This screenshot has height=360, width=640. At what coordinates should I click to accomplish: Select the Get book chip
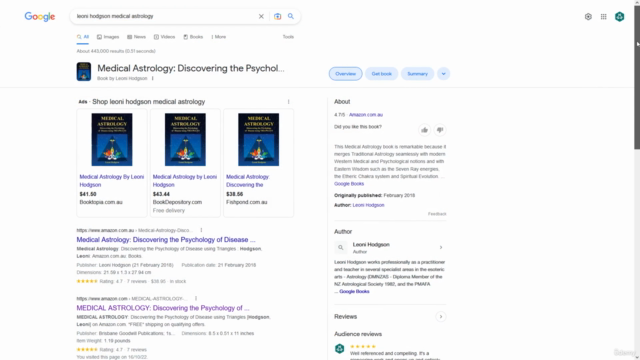pyautogui.click(x=381, y=74)
